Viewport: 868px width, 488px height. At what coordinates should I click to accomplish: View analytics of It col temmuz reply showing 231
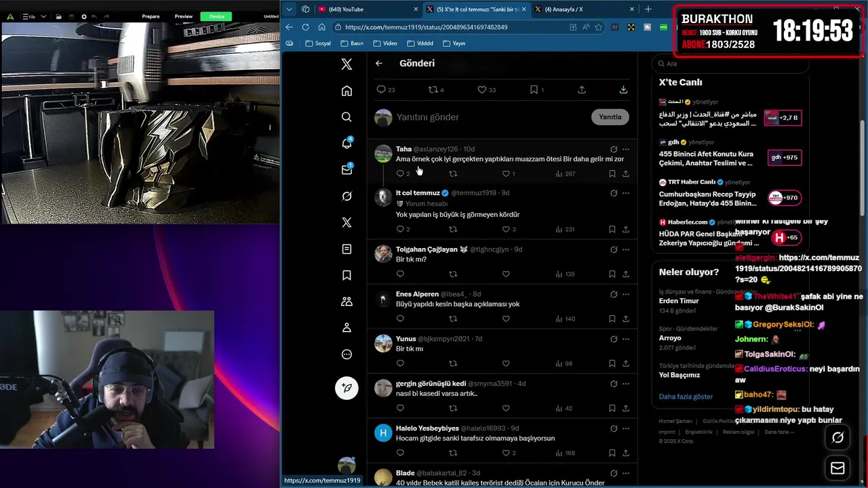pos(565,229)
